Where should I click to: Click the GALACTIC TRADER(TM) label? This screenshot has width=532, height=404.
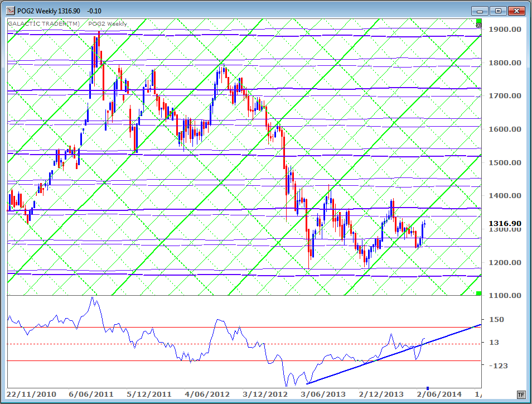(43, 24)
